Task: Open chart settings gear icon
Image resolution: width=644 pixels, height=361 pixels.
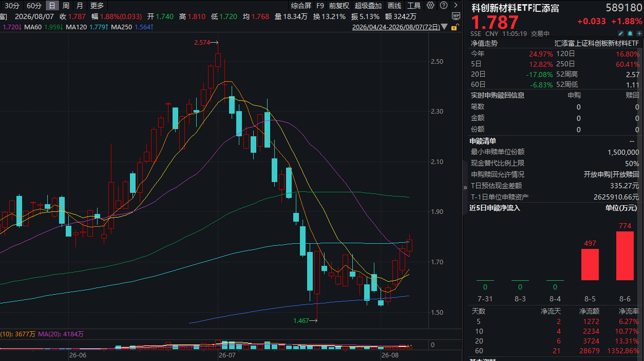Action: [430, 6]
